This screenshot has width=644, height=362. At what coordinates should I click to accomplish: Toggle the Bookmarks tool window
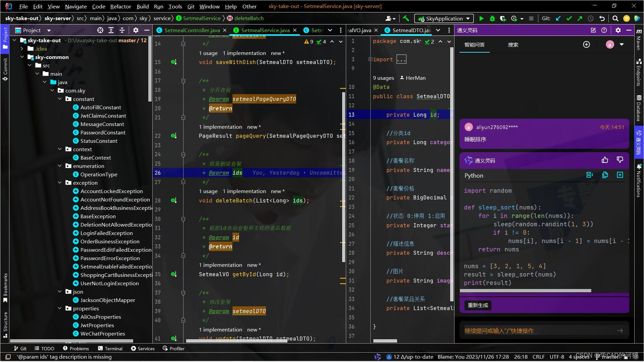pos(5,288)
